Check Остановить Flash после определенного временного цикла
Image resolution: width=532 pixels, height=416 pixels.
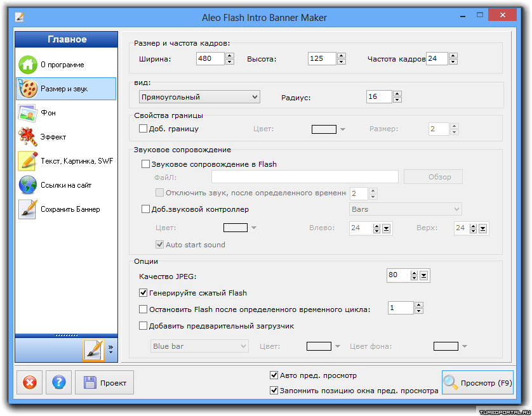[x=143, y=309]
